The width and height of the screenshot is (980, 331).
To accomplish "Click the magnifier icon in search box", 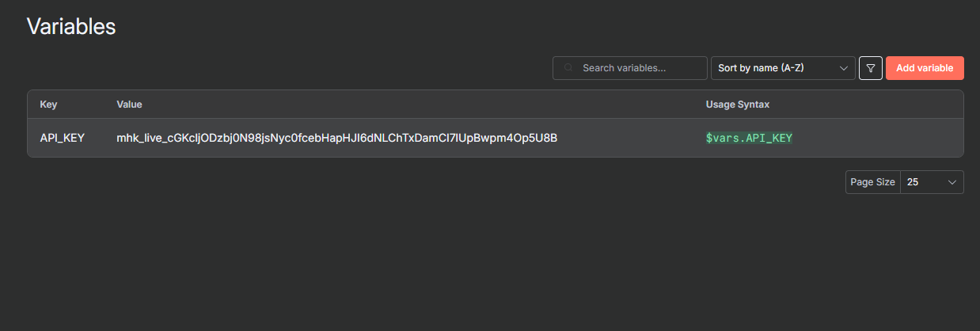I will 568,68.
